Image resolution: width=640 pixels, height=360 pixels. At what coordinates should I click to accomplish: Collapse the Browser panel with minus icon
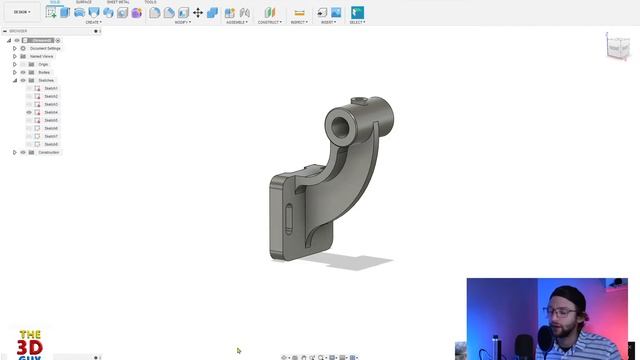coord(5,31)
